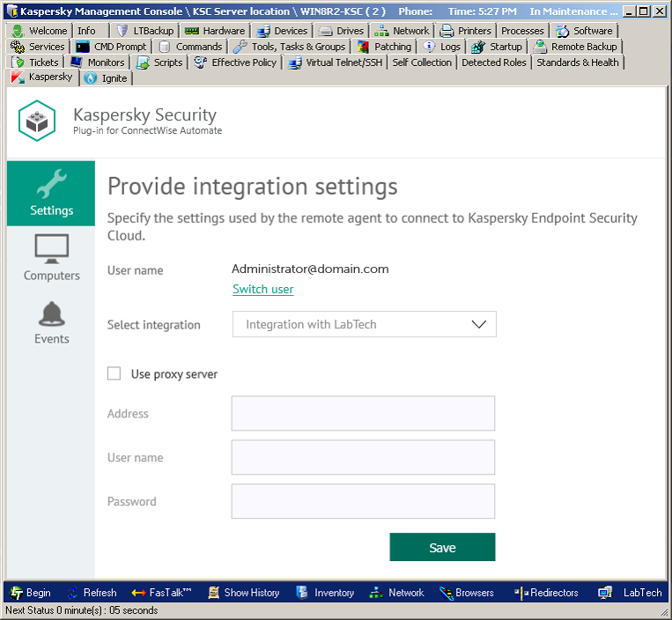Expand the Select integration dropdown

click(x=364, y=324)
